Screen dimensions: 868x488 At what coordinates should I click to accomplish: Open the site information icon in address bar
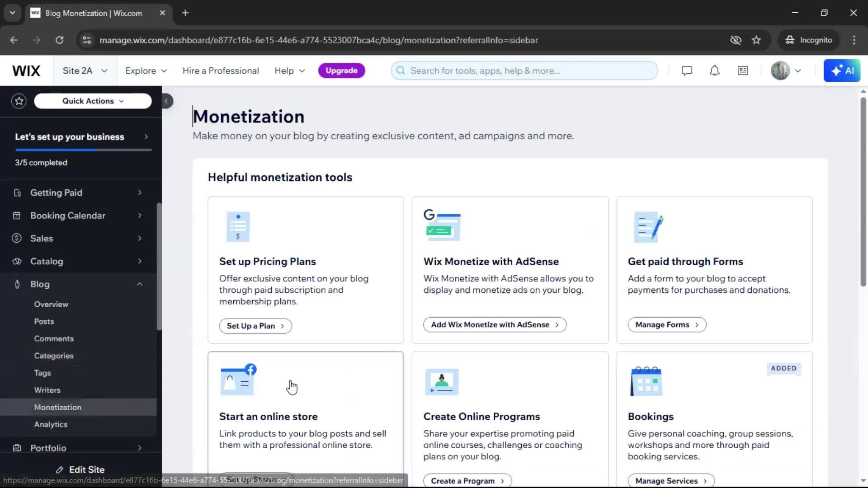point(86,40)
